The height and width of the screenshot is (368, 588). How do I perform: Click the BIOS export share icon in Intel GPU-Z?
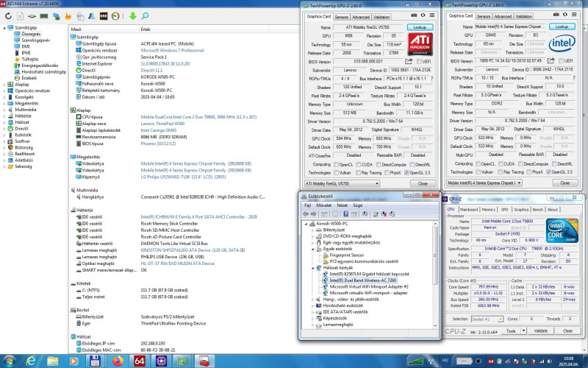[551, 60]
